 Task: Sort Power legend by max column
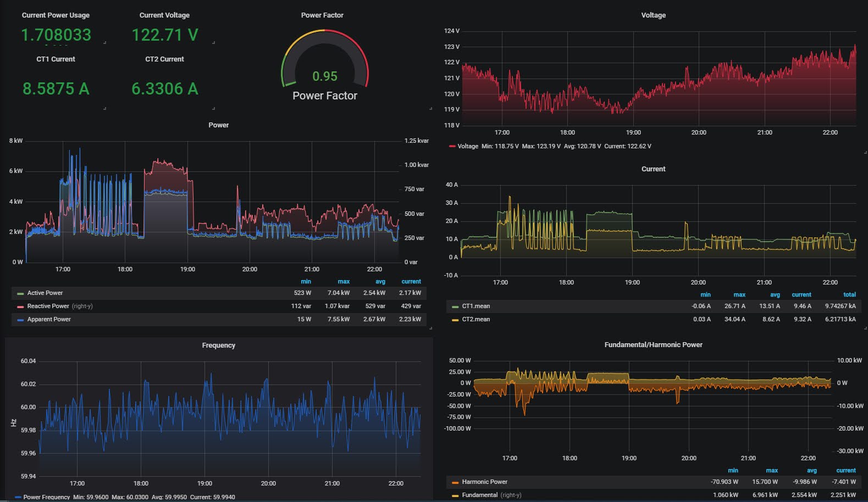344,281
